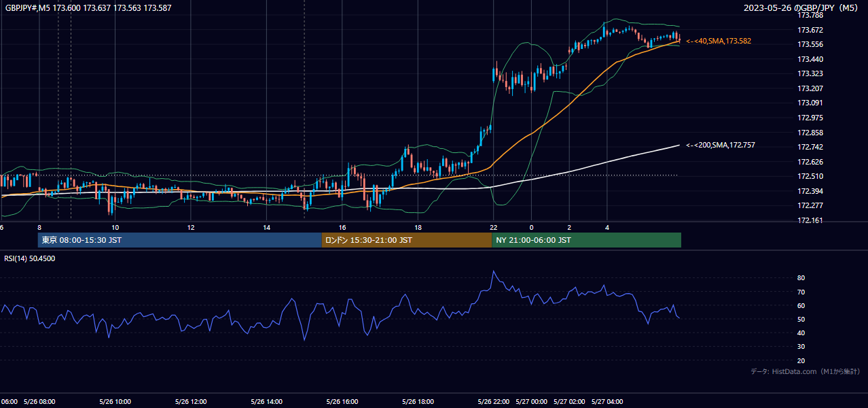Click the 172.277 price axis label
The image size is (868, 408).
[x=810, y=205]
